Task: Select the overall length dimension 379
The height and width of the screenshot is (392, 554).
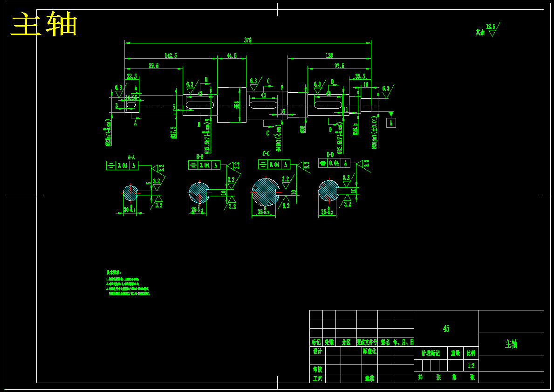Action: pyautogui.click(x=248, y=40)
